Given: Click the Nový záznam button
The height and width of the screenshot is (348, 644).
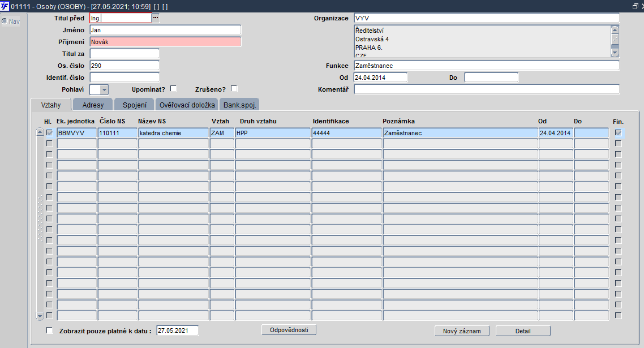Looking at the screenshot, I should tap(462, 331).
